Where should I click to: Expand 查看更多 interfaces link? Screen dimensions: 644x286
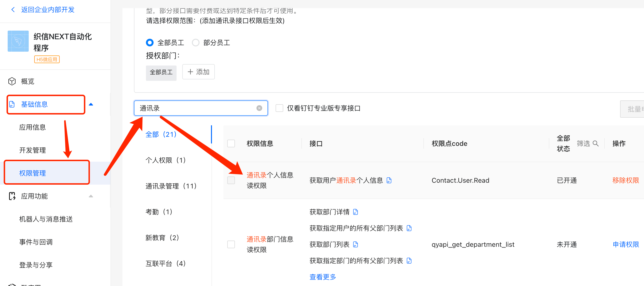(x=322, y=277)
